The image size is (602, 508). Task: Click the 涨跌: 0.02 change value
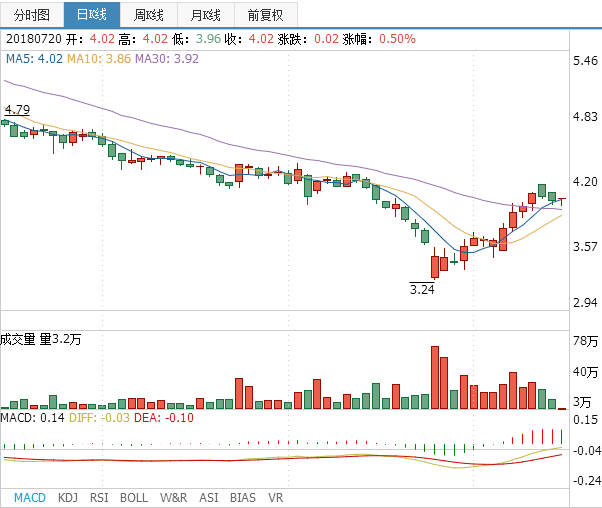(308, 39)
